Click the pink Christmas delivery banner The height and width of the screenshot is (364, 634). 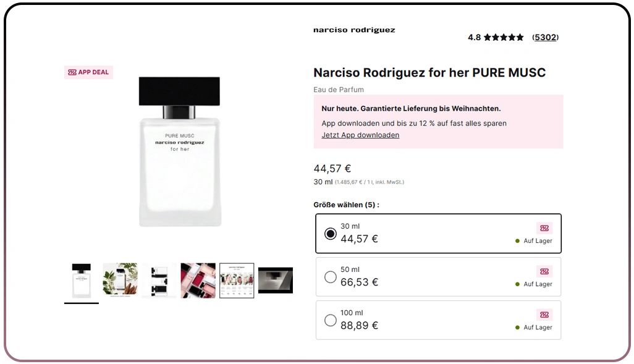(x=438, y=121)
